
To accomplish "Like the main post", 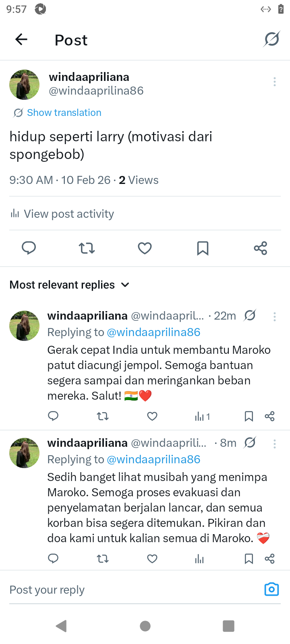I will coord(145,248).
